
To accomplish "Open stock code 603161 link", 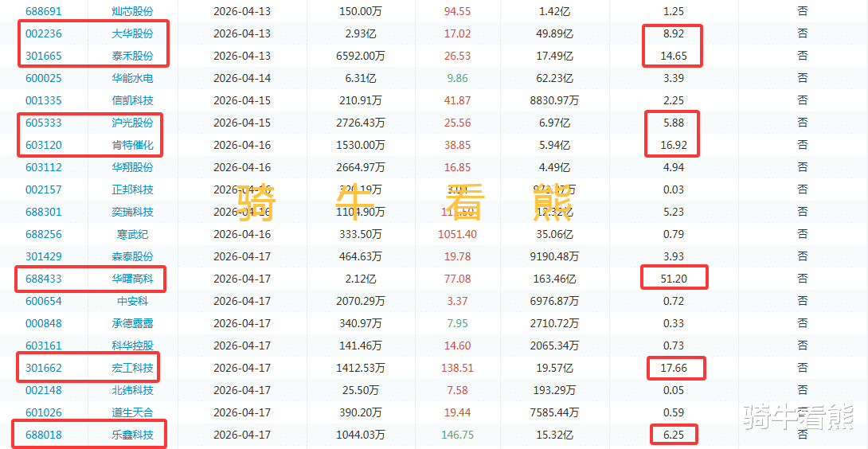I will 44,346.
